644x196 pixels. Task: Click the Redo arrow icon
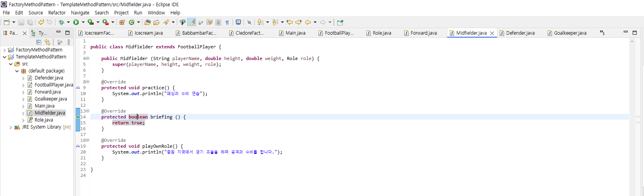50,22
